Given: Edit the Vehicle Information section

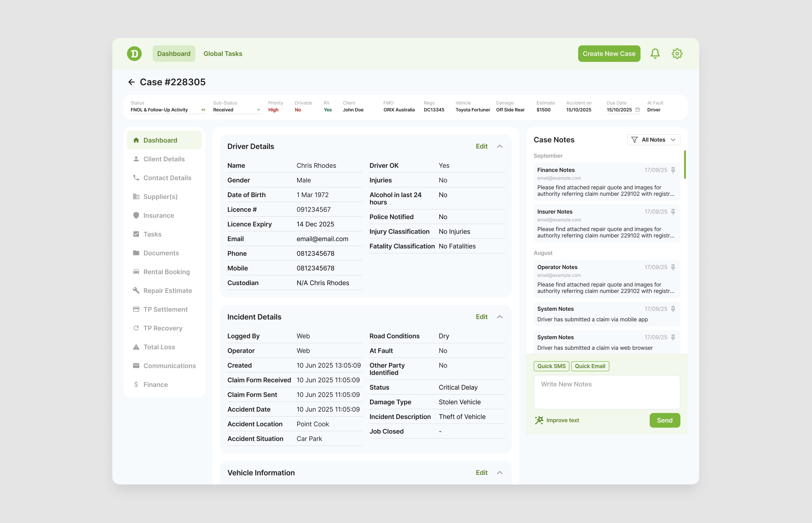Looking at the screenshot, I should point(482,473).
